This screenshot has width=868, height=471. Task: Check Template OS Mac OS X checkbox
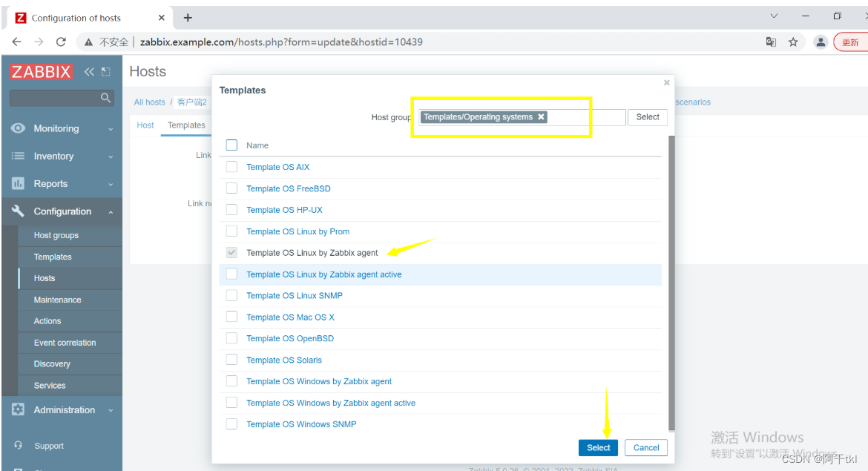point(231,317)
